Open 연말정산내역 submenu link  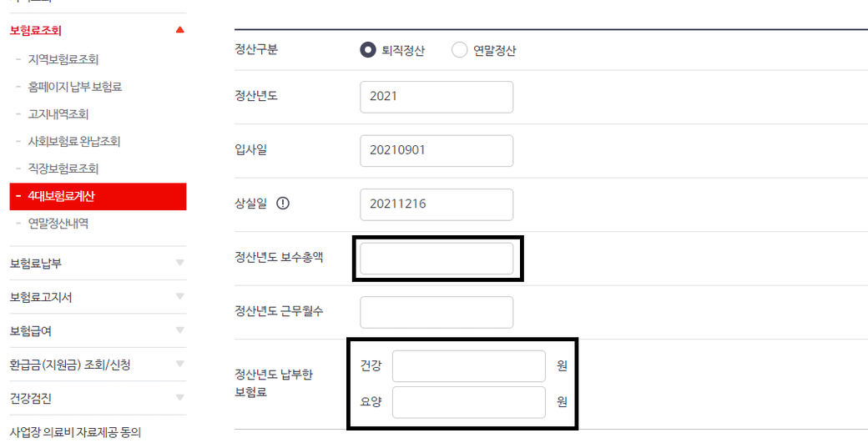point(58,223)
